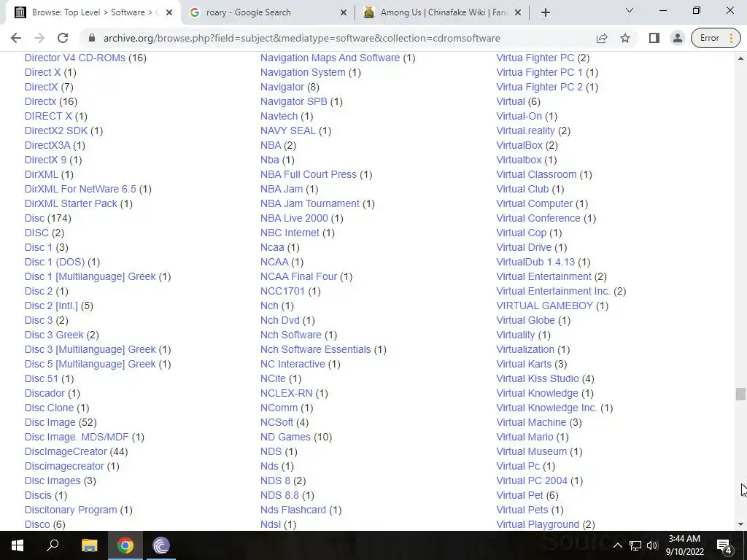Go back using browser back arrow
This screenshot has width=747, height=560.
[16, 38]
